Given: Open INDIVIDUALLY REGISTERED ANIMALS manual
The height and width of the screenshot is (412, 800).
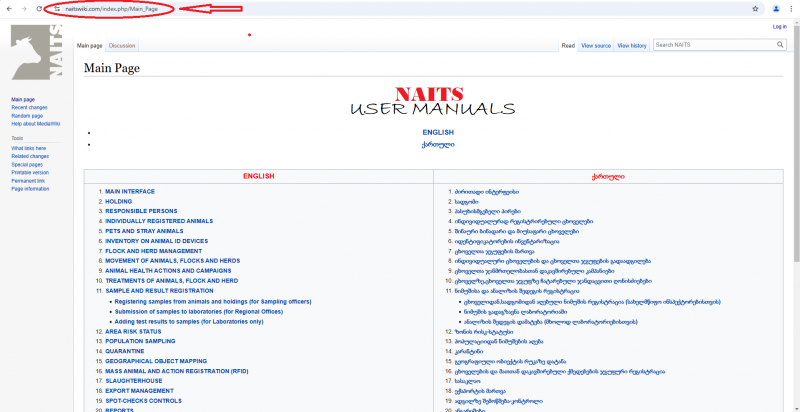Looking at the screenshot, I should (159, 221).
